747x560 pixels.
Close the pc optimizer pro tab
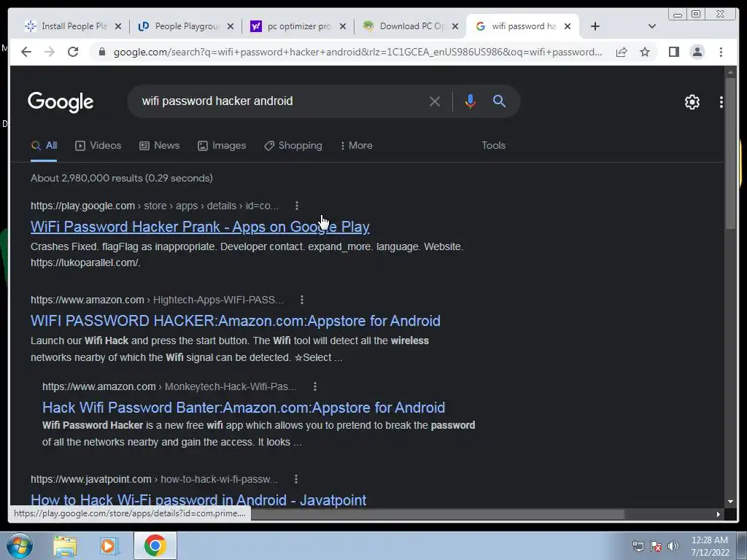343,26
